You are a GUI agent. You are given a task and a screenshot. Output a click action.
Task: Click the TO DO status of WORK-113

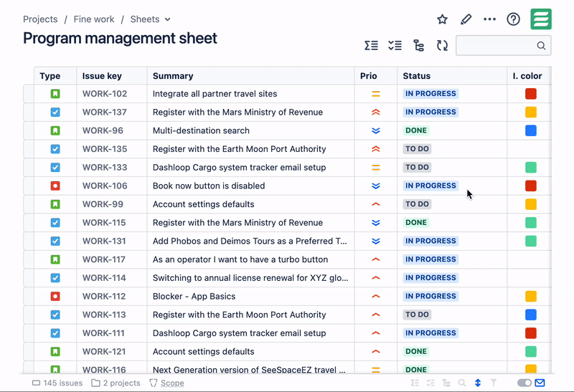[x=417, y=315]
